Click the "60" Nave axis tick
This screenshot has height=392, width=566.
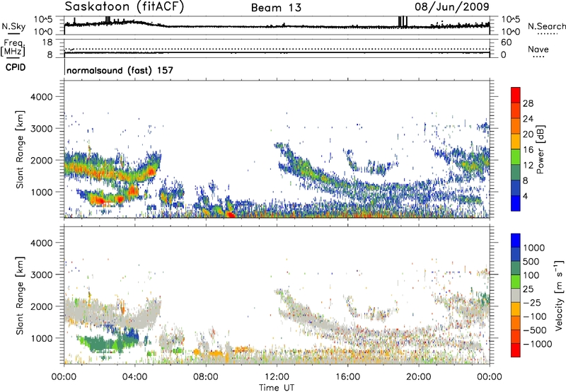pos(506,42)
